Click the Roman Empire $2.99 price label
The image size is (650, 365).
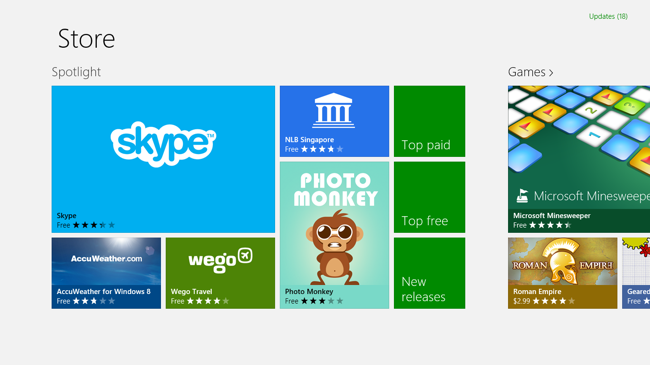521,301
